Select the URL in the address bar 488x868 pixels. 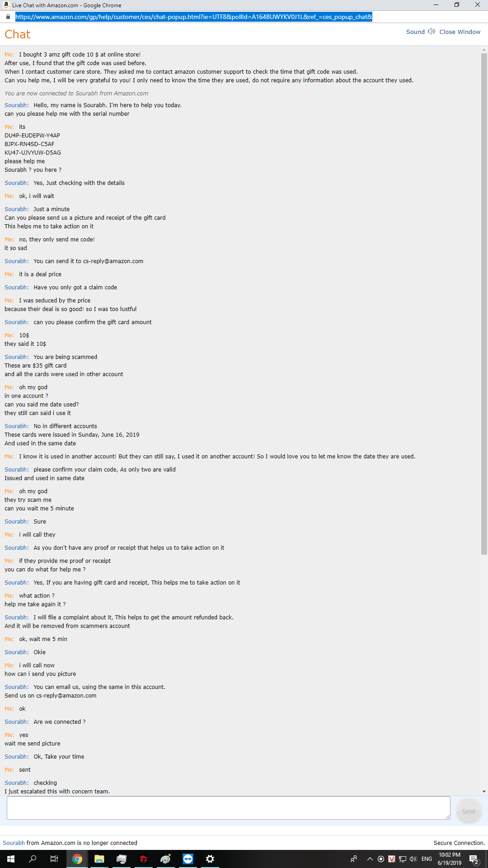point(194,17)
